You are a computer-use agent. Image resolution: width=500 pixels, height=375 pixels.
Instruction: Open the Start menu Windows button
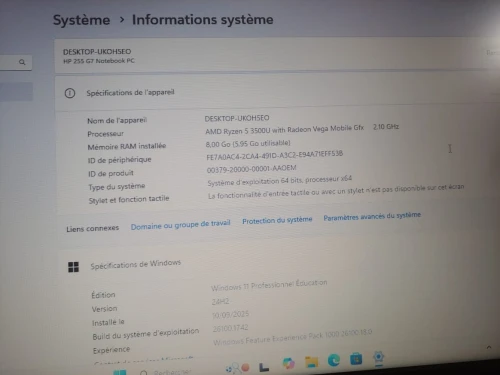[120, 372]
